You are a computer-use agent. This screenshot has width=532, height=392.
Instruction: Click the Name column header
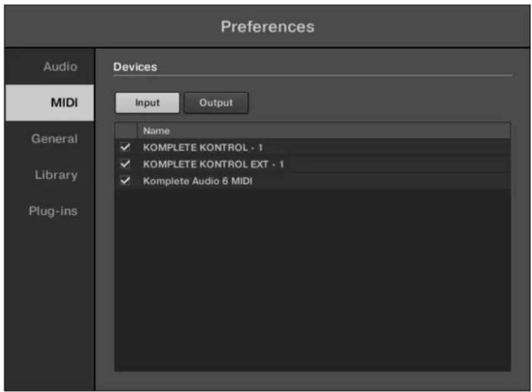click(x=156, y=131)
